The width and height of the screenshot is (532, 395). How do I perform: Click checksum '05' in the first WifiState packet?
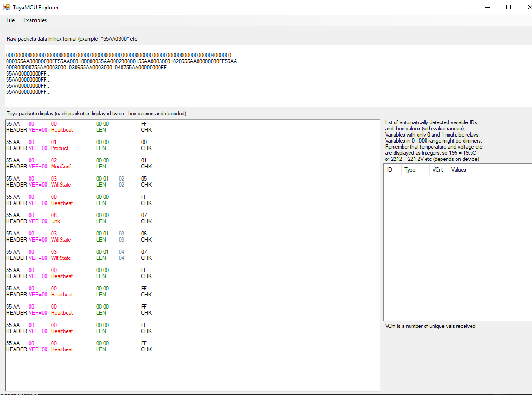click(x=144, y=178)
